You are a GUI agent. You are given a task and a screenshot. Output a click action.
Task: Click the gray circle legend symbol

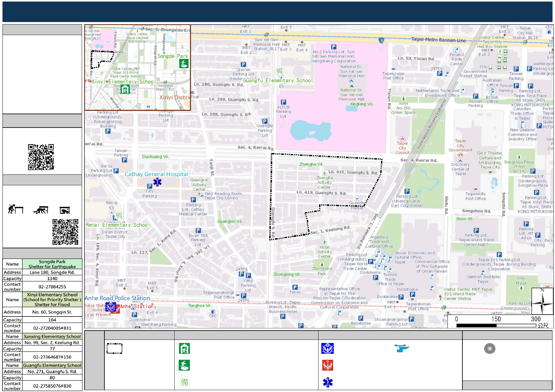pyautogui.click(x=490, y=349)
